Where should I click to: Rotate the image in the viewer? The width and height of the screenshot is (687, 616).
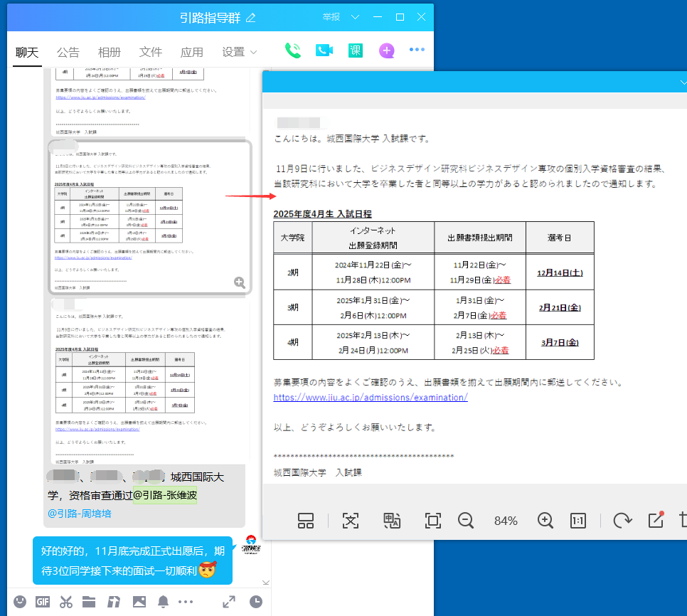click(x=622, y=521)
